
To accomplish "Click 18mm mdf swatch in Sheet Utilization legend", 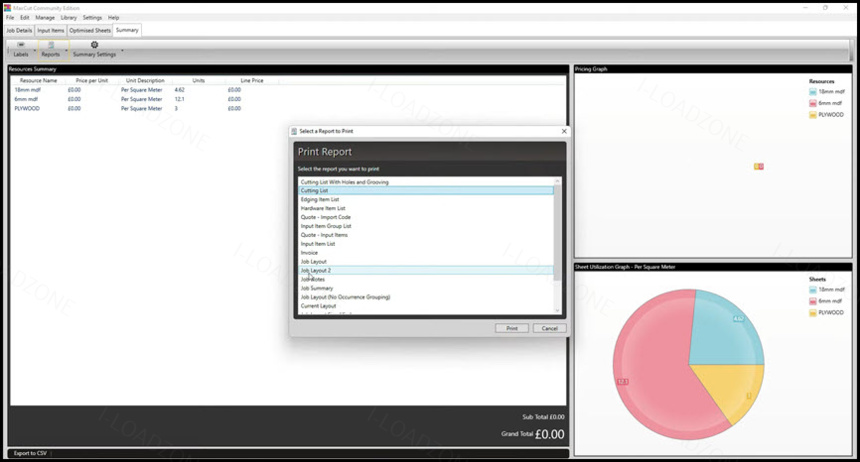I will [x=813, y=290].
